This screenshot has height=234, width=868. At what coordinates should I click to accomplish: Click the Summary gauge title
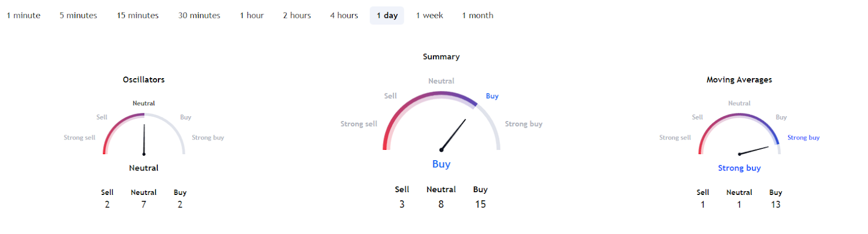tap(441, 56)
